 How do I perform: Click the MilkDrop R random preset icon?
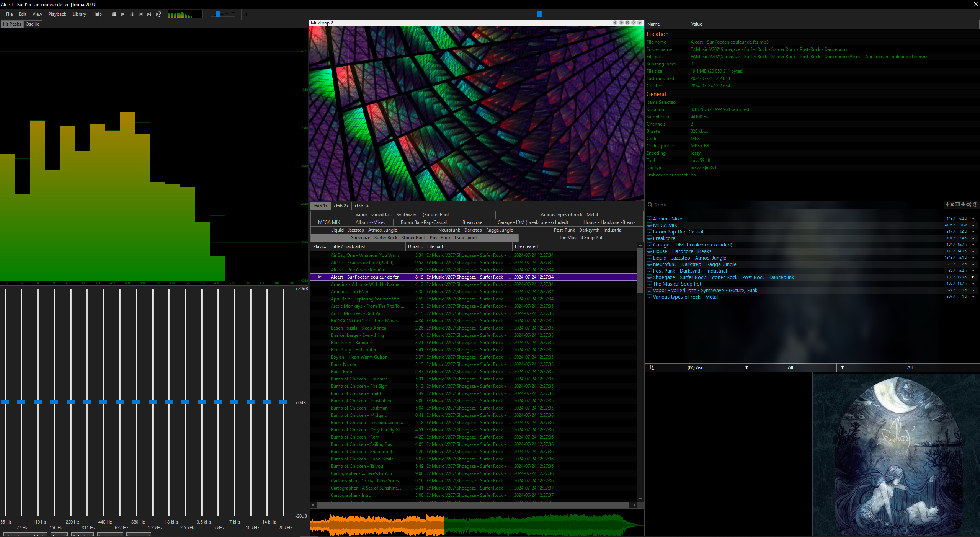627,23
